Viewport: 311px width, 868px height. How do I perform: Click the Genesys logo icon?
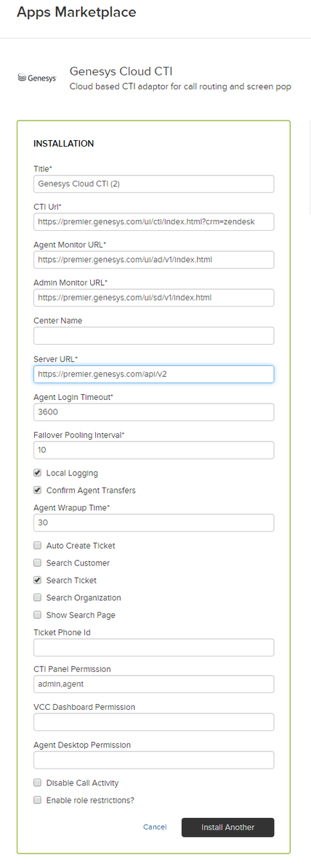click(x=37, y=78)
